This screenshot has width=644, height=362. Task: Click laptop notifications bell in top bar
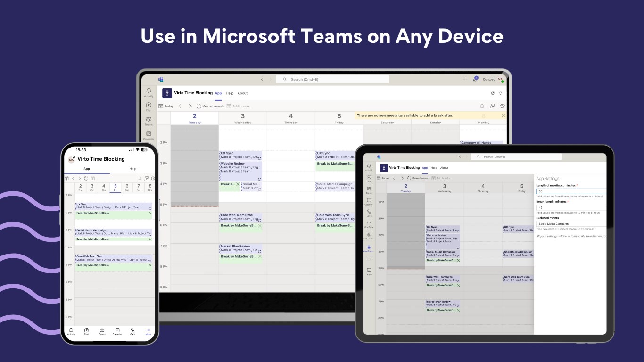(476, 79)
